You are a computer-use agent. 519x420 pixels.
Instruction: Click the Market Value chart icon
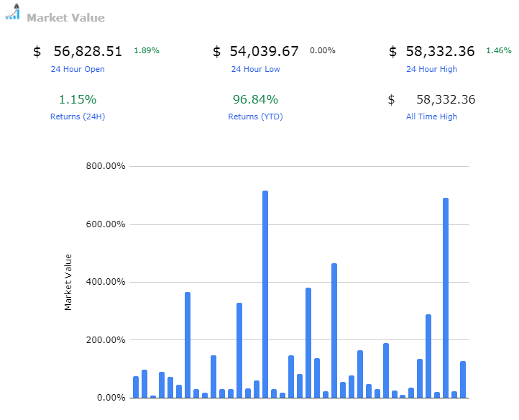click(12, 12)
